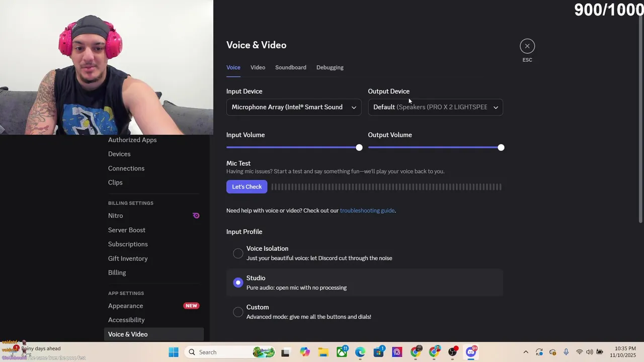Select Voice Isolation input profile

pos(238,253)
